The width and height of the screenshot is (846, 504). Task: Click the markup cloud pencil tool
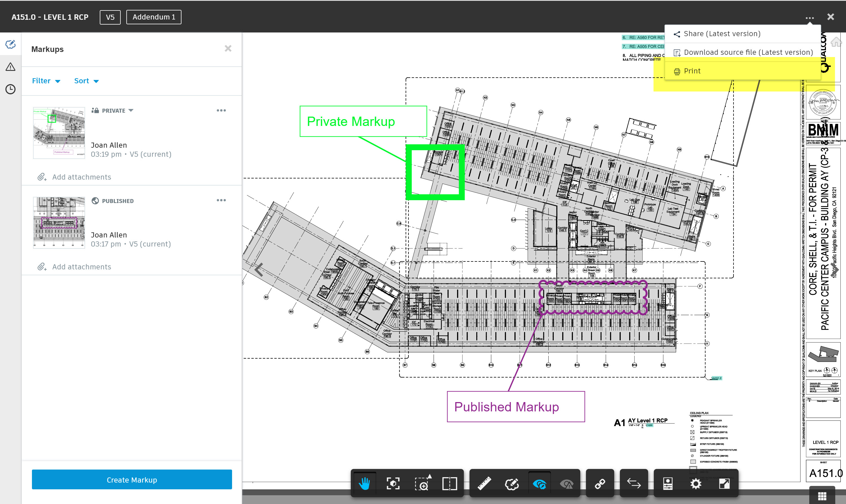click(512, 483)
